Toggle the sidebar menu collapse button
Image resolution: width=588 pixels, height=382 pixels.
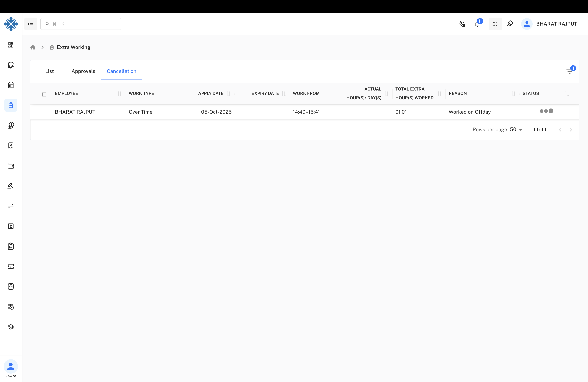pyautogui.click(x=31, y=24)
